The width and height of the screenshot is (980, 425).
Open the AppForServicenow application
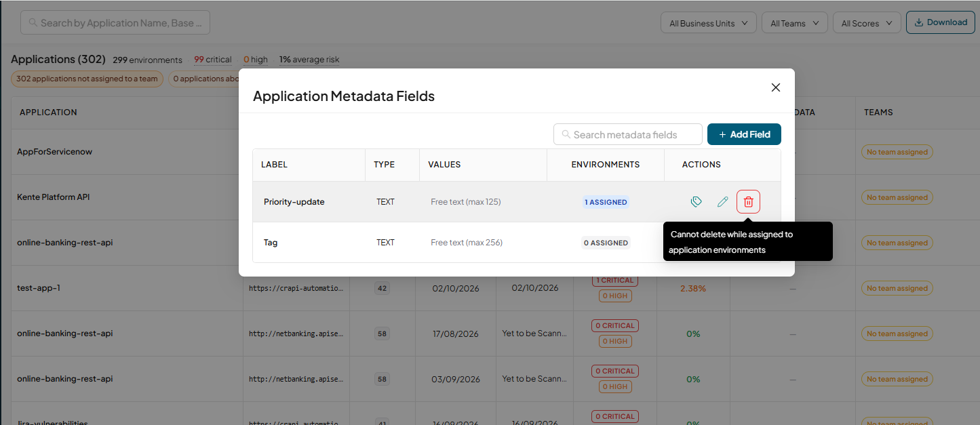click(54, 152)
